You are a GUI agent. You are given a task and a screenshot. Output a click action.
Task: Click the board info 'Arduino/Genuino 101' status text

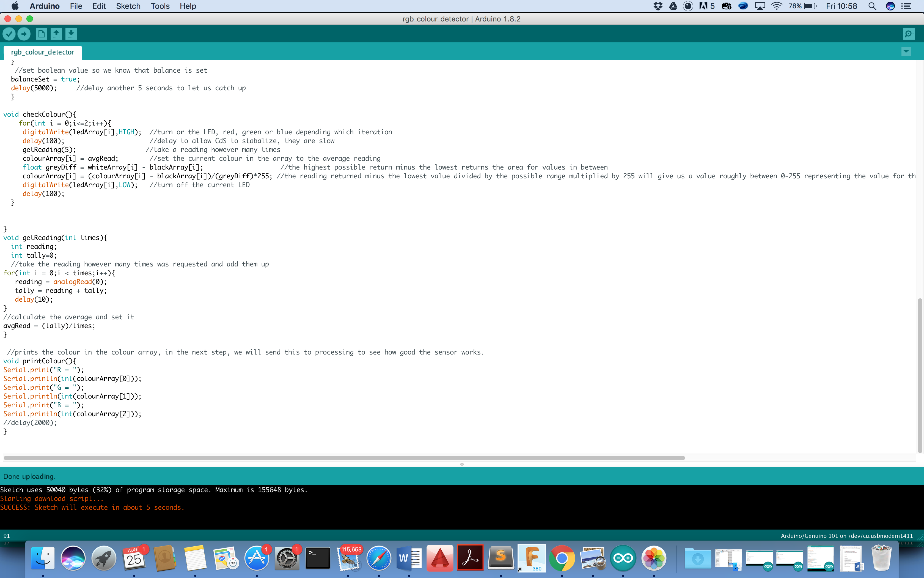(846, 536)
